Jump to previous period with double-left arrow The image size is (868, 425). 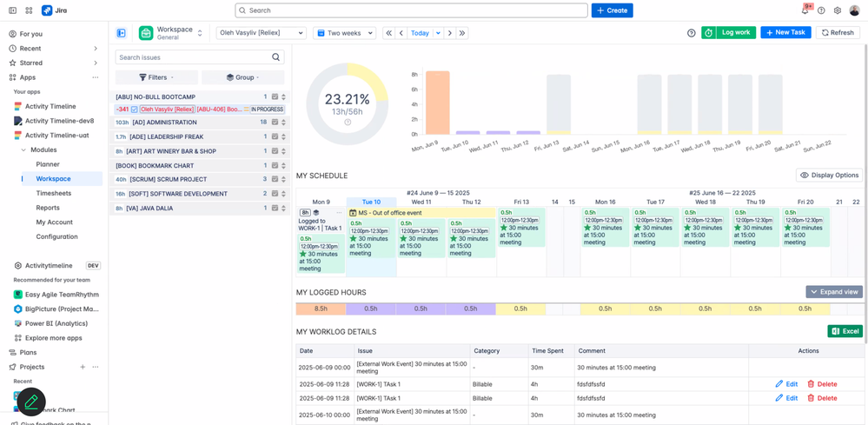pos(388,33)
